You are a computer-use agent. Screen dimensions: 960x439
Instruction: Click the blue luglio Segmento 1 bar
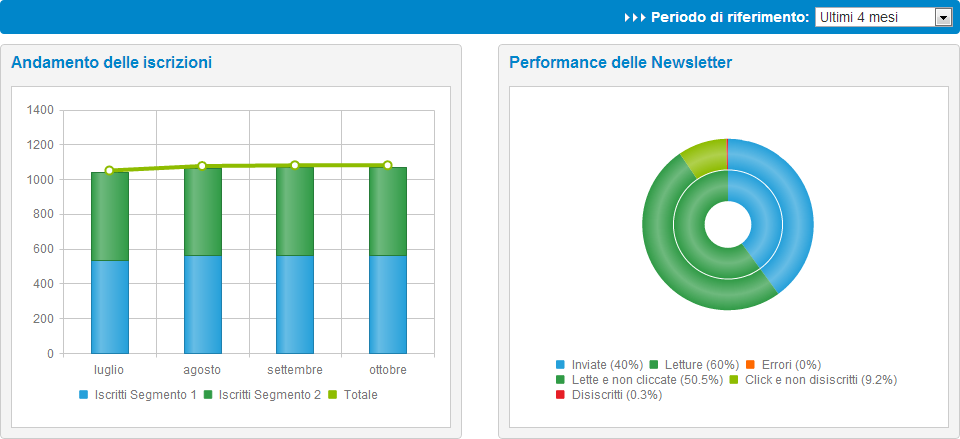tap(109, 306)
